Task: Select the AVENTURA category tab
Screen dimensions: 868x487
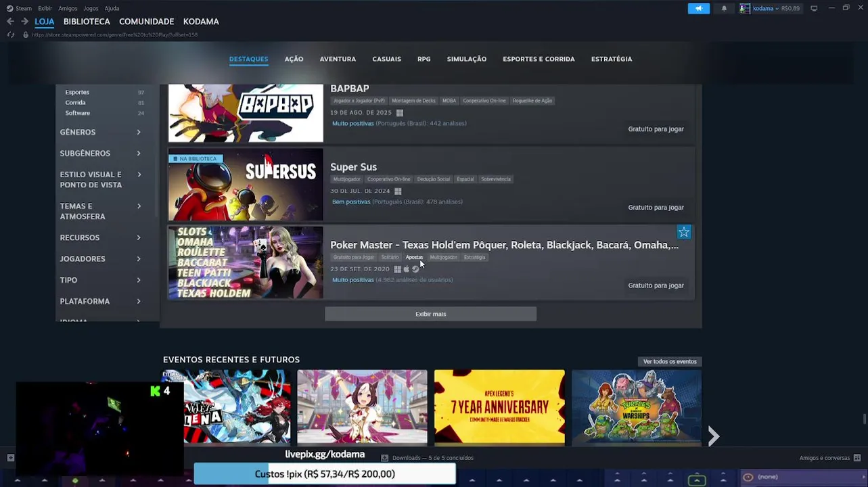Action: point(338,59)
